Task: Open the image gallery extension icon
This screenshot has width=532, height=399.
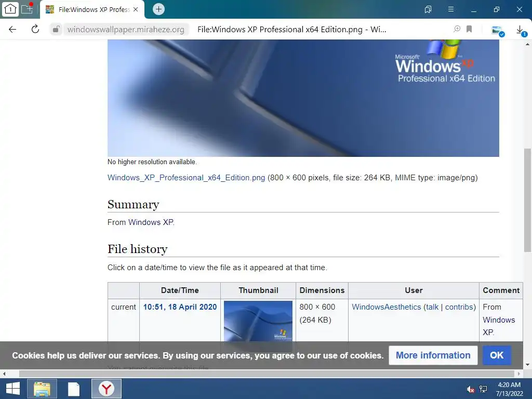Action: [498, 31]
